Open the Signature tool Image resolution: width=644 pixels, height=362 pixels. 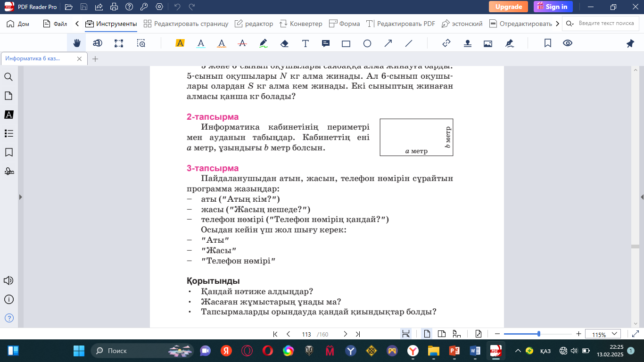pyautogui.click(x=509, y=43)
